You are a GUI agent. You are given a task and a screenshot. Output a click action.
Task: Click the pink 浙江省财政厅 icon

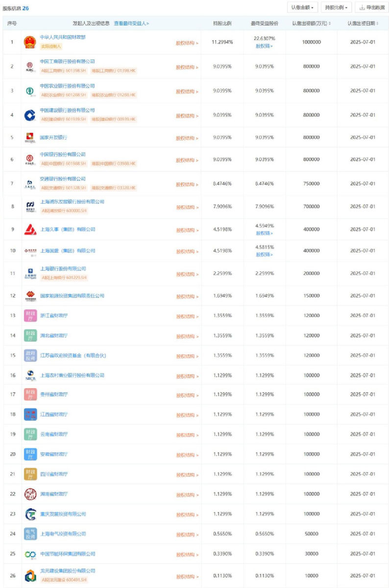[30, 316]
